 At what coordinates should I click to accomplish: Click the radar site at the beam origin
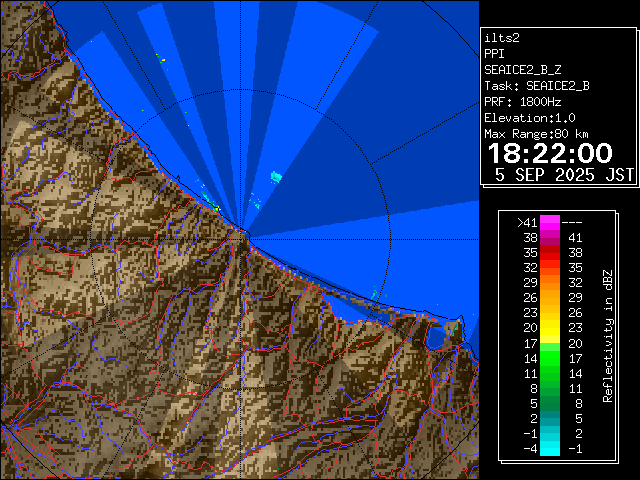[245, 230]
